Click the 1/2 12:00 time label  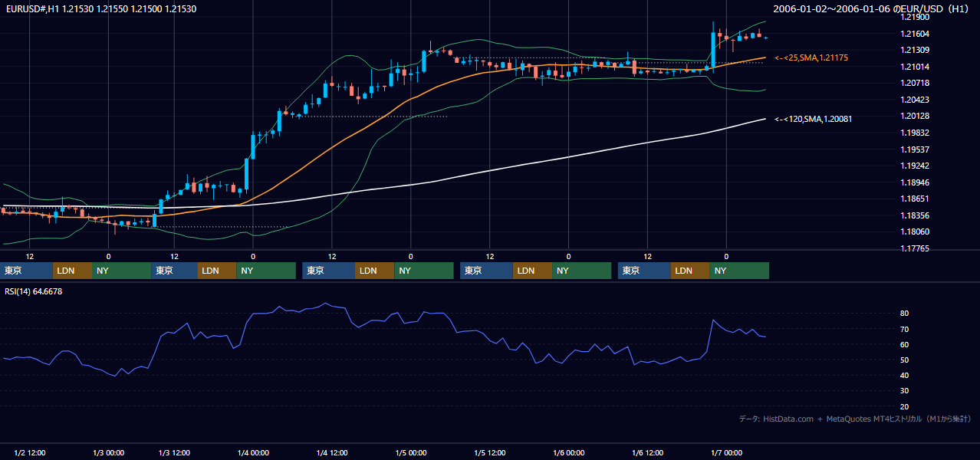pos(30,453)
